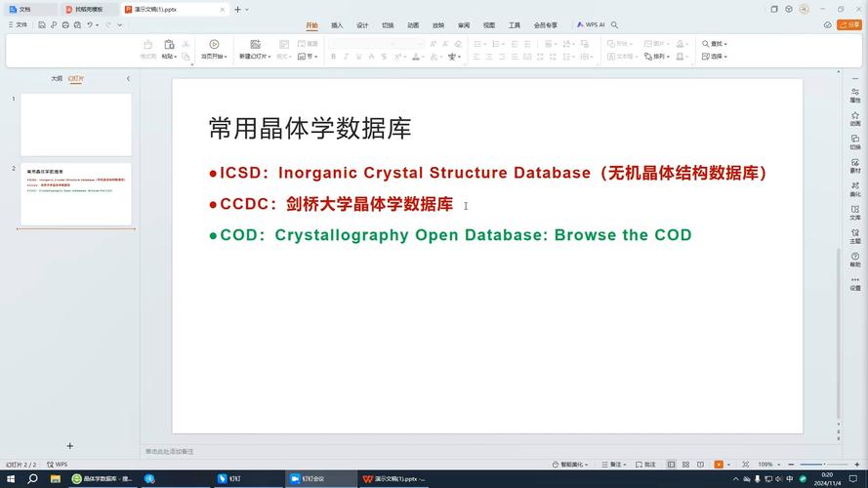Screen dimensions: 868x488
Task: Switch to the Transitions ribbon tab
Action: pyautogui.click(x=388, y=25)
